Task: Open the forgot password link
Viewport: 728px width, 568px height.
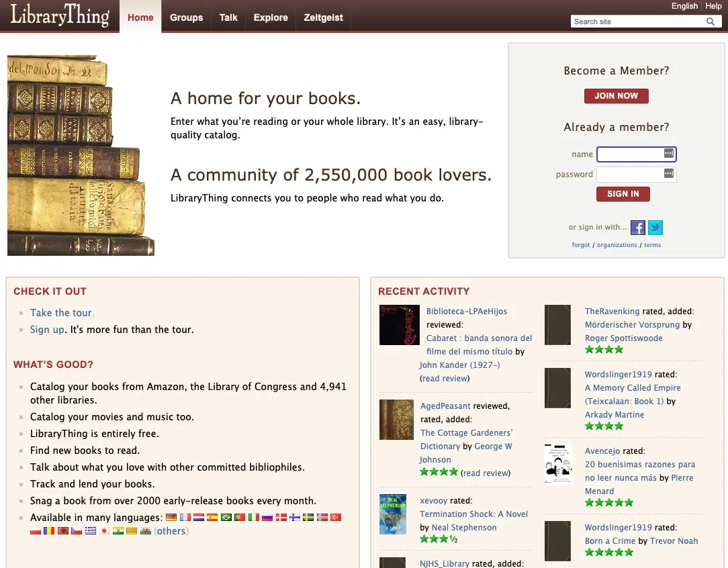Action: click(x=580, y=244)
